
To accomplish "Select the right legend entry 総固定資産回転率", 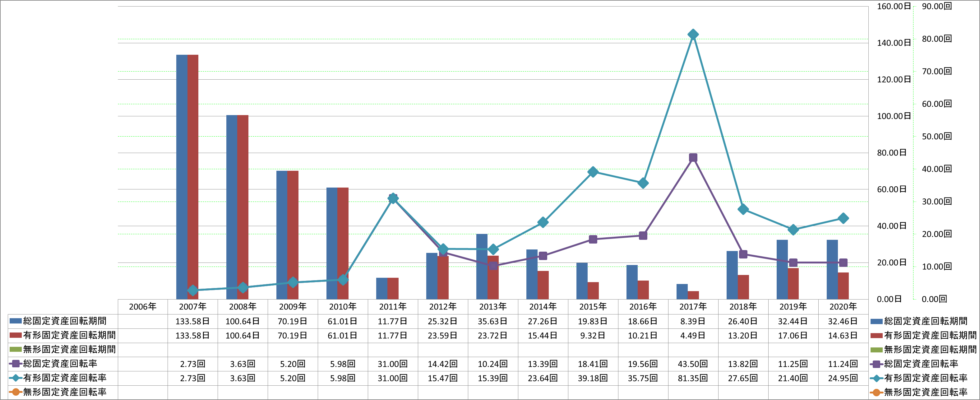I will 914,364.
